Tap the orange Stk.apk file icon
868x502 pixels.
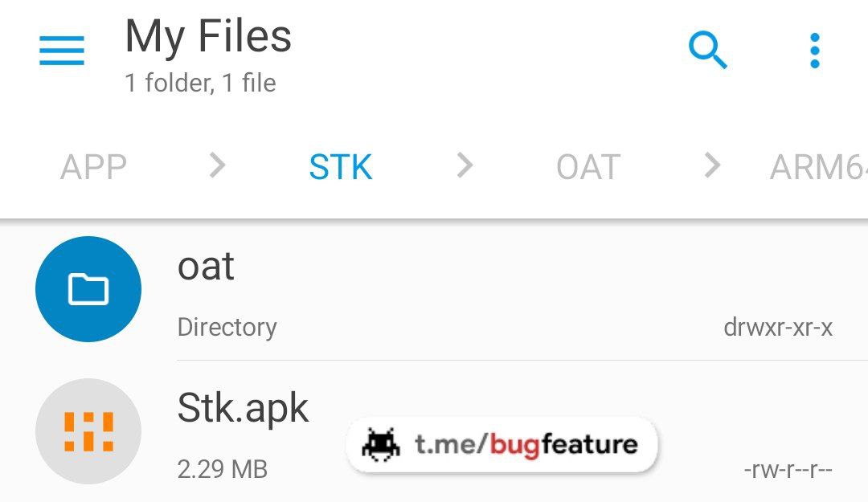pyautogui.click(x=88, y=431)
